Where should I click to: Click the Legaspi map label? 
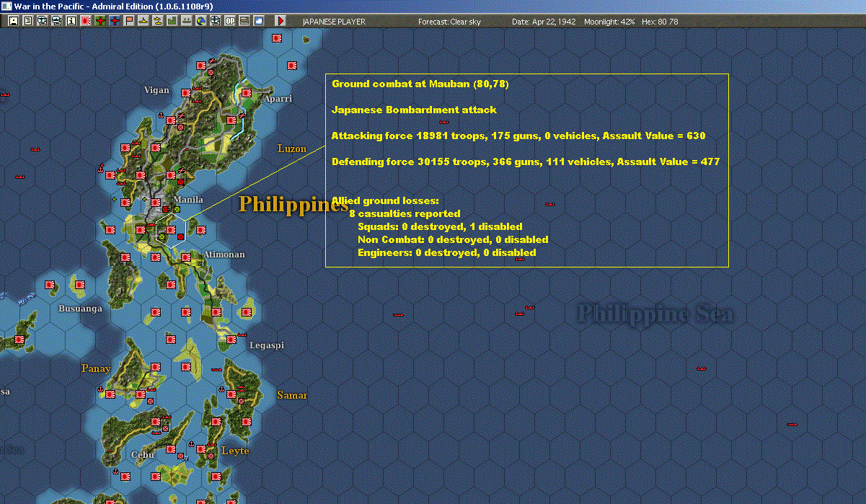point(267,345)
